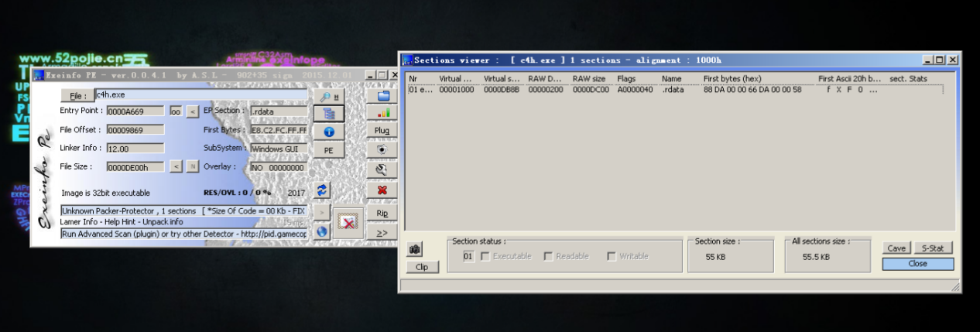Click the magnifier scan icon button
This screenshot has height=332, width=980.
(x=329, y=97)
